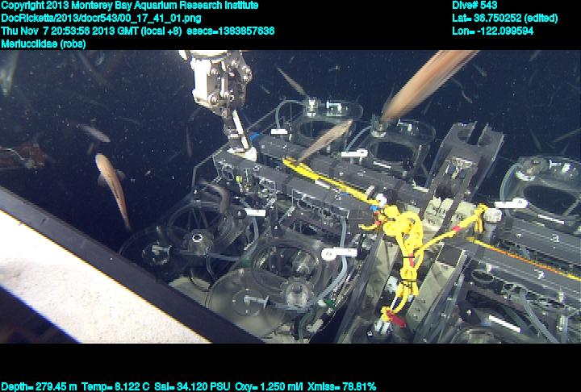Select the Dive# 543 label
The image size is (581, 392).
pos(474,6)
